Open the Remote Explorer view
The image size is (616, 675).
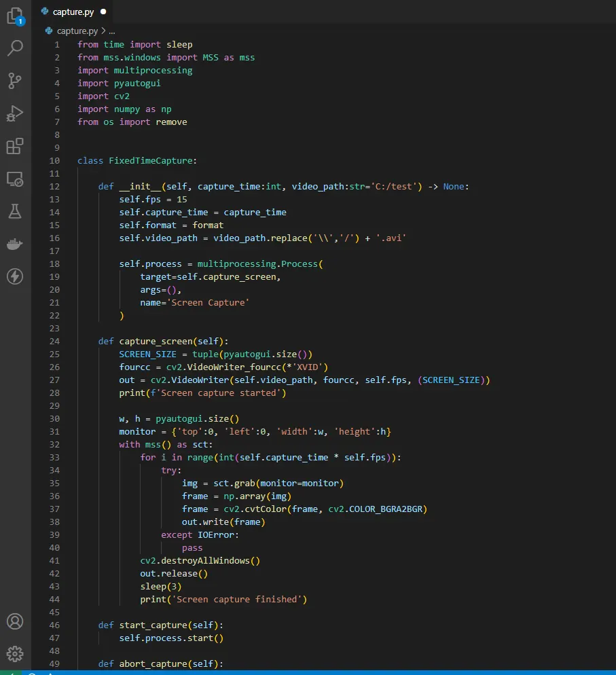pyautogui.click(x=15, y=179)
